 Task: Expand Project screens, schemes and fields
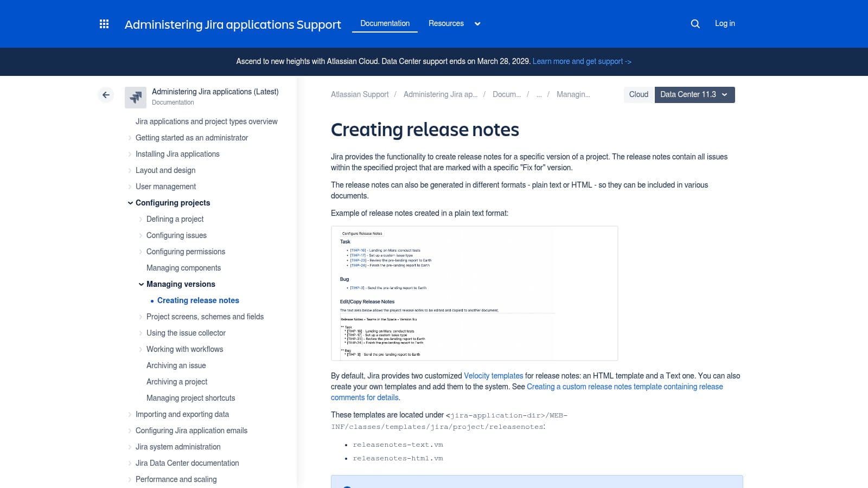click(141, 317)
